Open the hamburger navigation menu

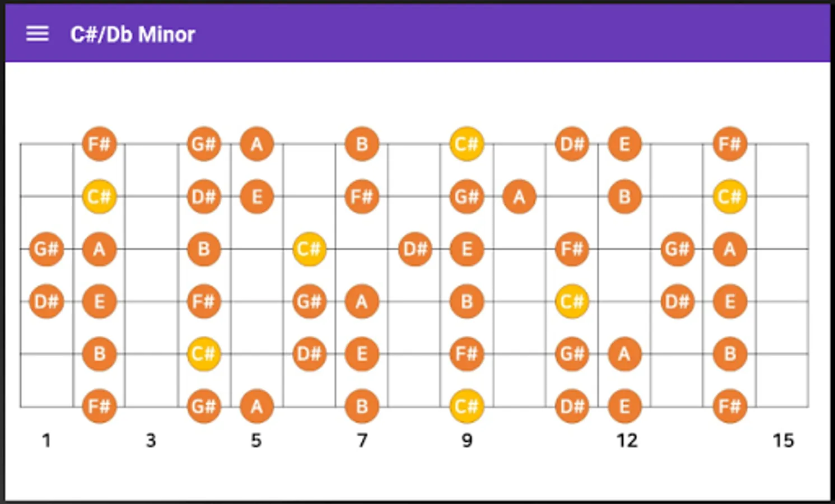pos(38,34)
